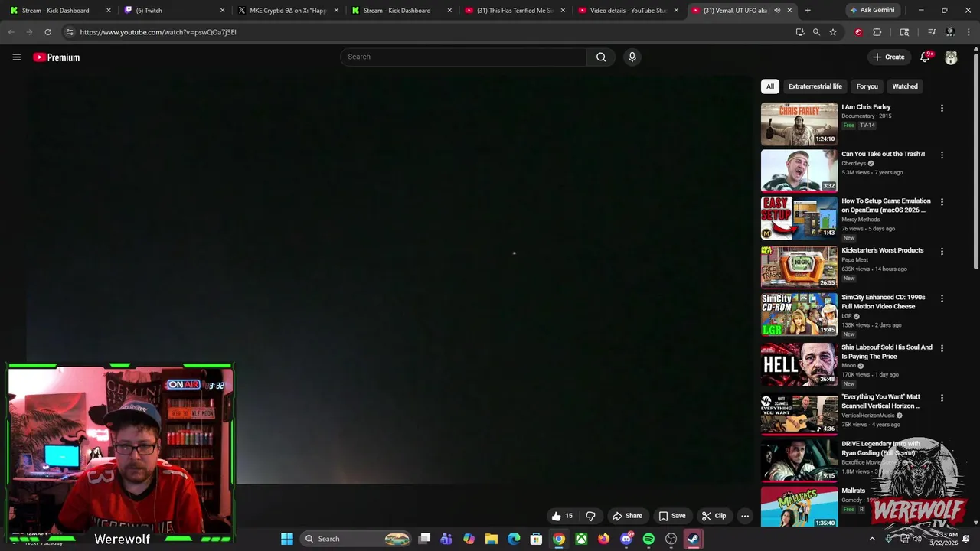Open Firefox from the taskbar
980x551 pixels.
pos(603,539)
